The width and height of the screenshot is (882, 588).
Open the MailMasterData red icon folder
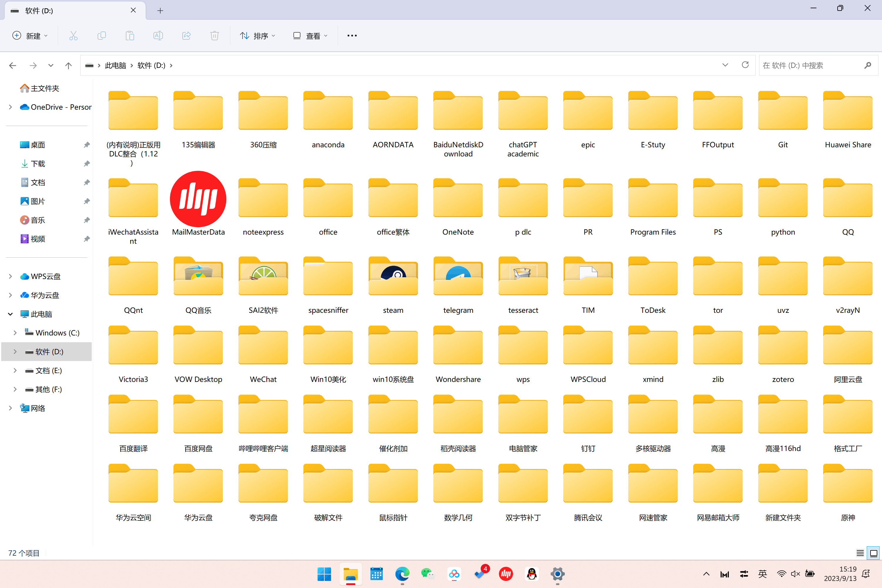[x=198, y=199]
